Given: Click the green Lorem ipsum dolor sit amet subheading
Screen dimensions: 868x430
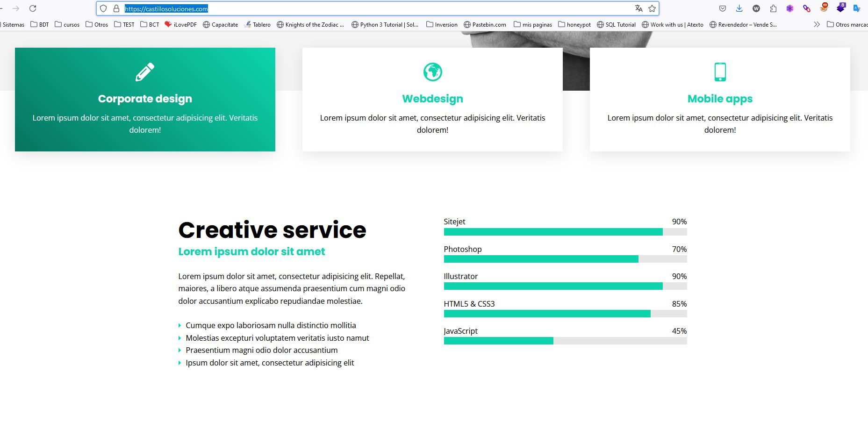Looking at the screenshot, I should tap(251, 251).
